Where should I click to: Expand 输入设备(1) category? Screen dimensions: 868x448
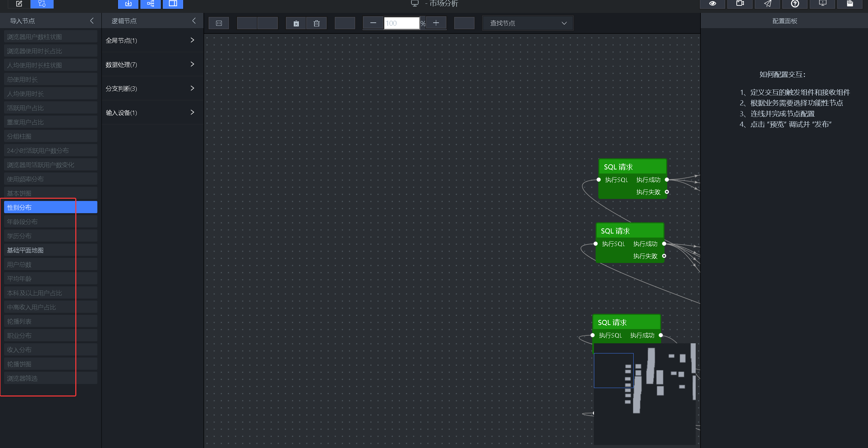153,113
